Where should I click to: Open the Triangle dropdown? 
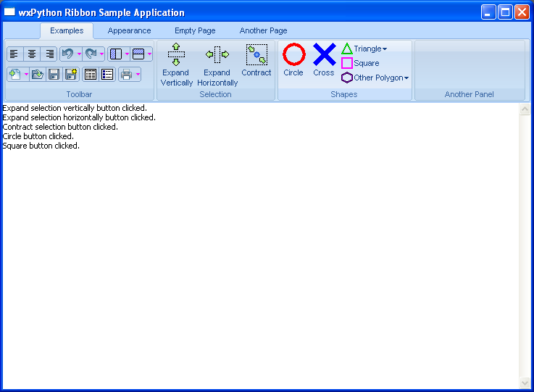(385, 49)
